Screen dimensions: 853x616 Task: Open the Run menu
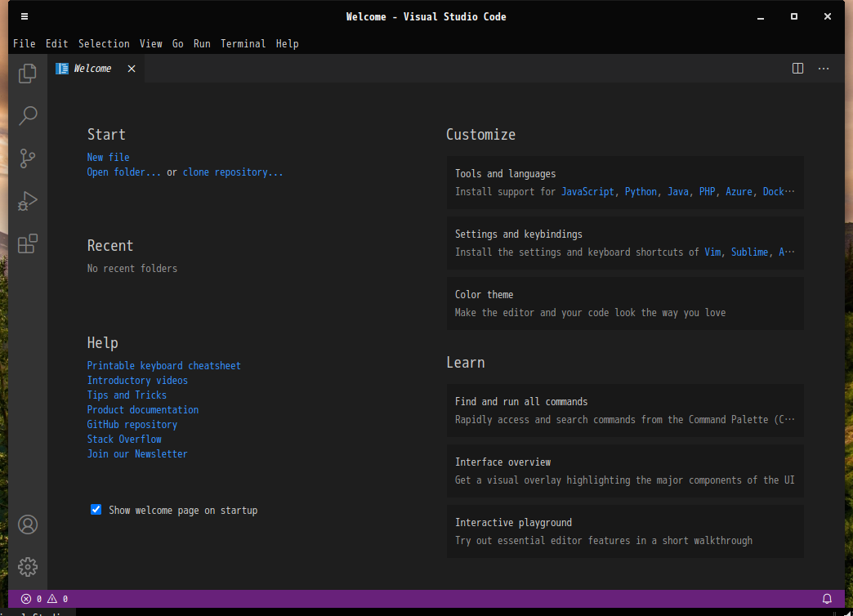click(202, 43)
